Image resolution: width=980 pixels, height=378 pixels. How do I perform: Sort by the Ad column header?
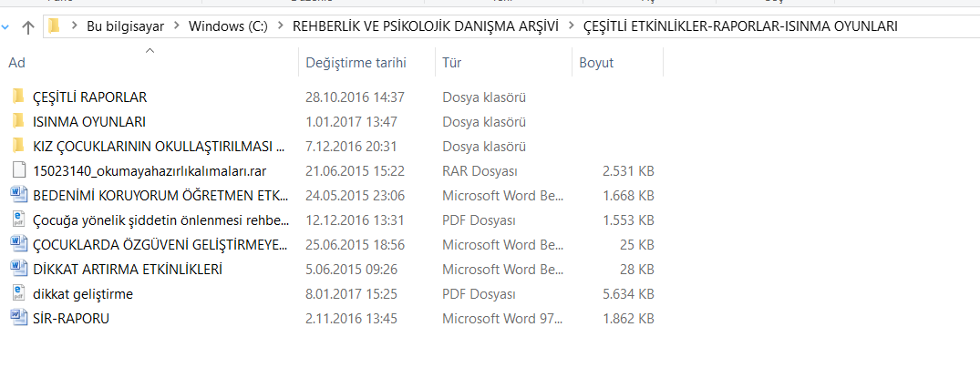(x=150, y=63)
